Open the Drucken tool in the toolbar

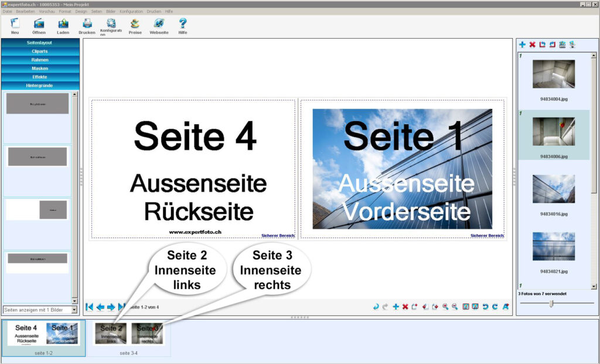(x=86, y=25)
